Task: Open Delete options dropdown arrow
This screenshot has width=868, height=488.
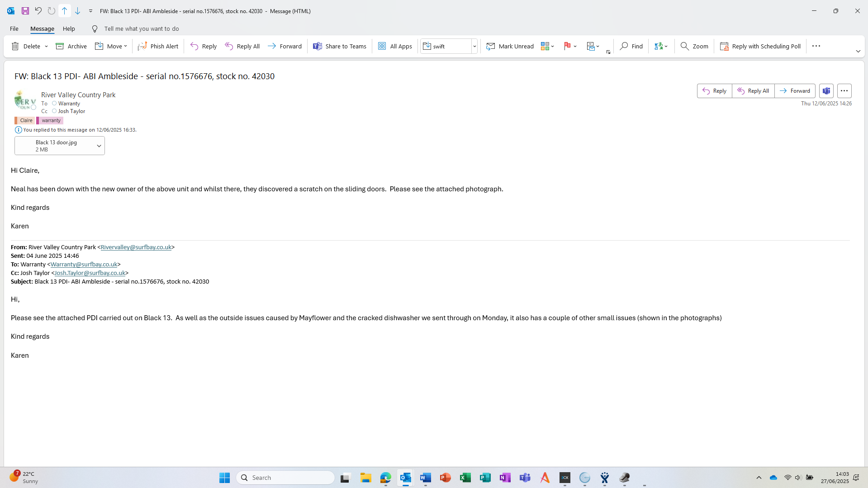Action: pos(46,46)
